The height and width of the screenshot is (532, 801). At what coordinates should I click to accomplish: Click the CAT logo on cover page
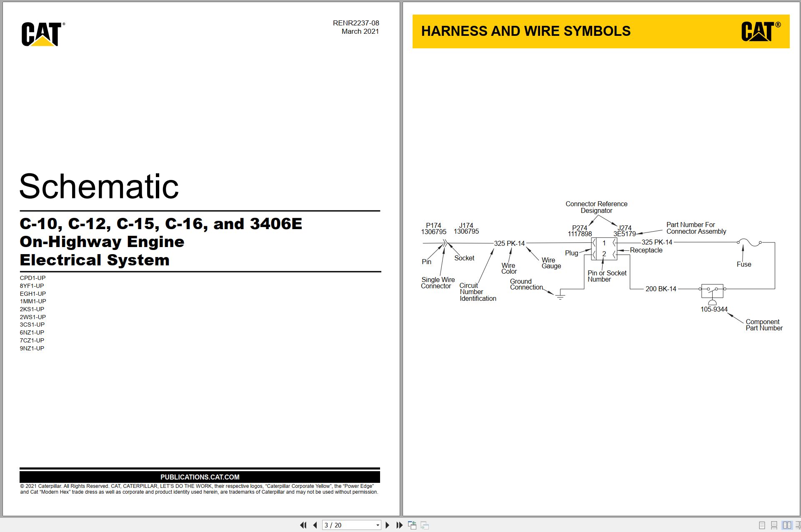[43, 34]
